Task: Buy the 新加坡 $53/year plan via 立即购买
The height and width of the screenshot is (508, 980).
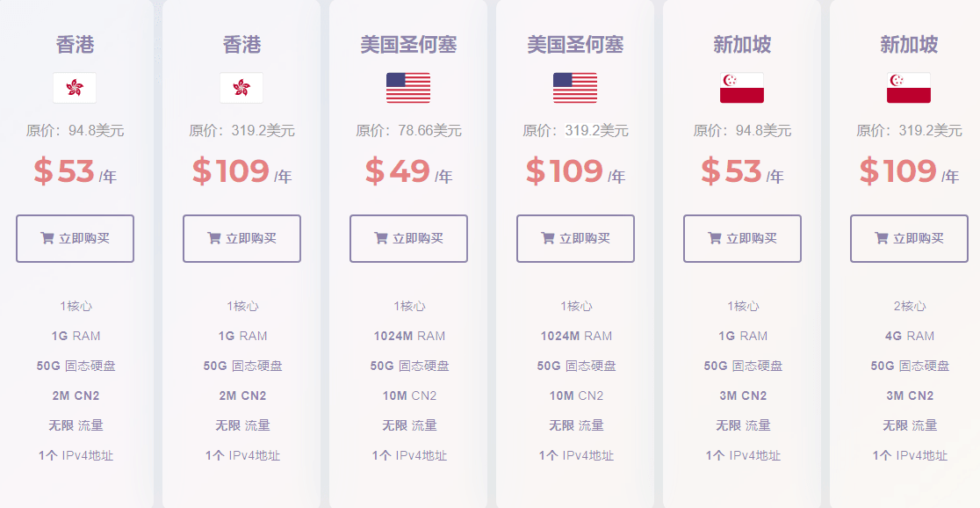Action: [x=743, y=238]
